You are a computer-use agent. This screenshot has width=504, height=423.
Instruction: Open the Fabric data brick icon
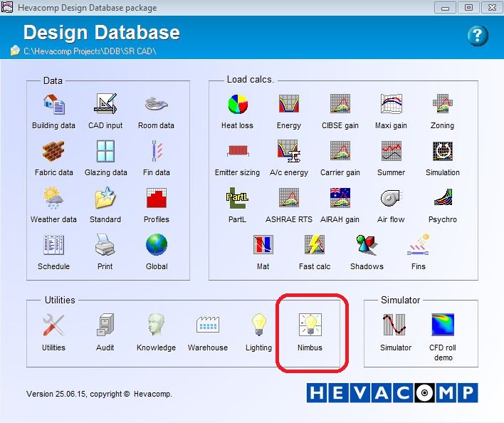(x=53, y=151)
